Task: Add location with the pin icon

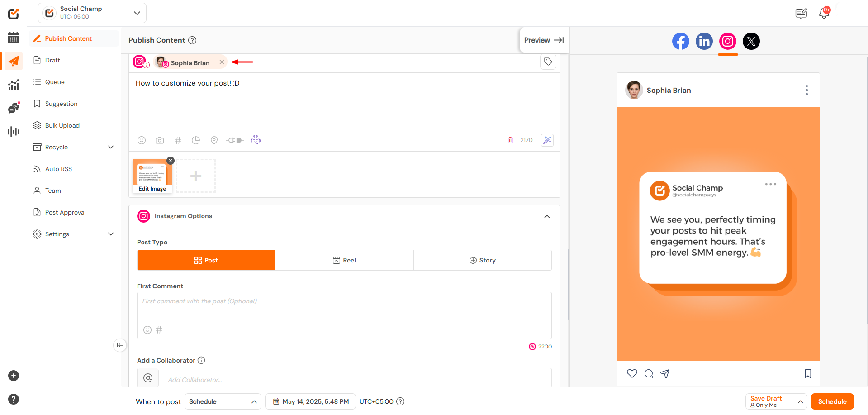Action: (214, 140)
